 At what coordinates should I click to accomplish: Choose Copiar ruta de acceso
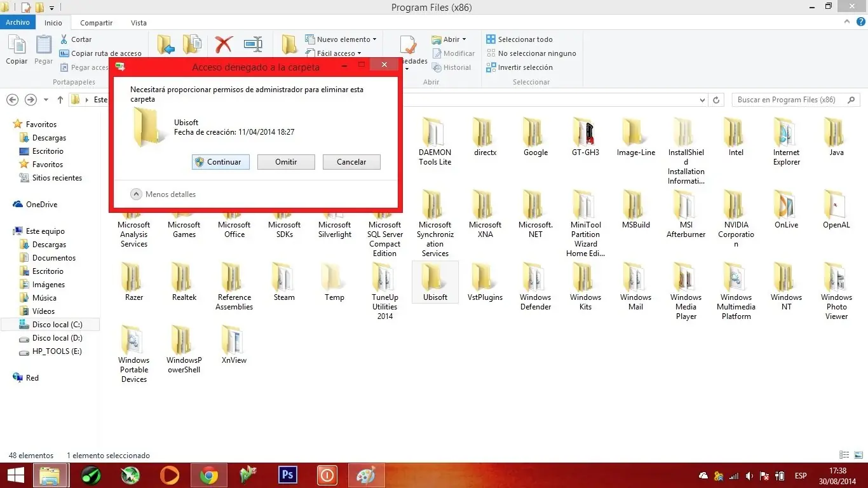pos(100,53)
